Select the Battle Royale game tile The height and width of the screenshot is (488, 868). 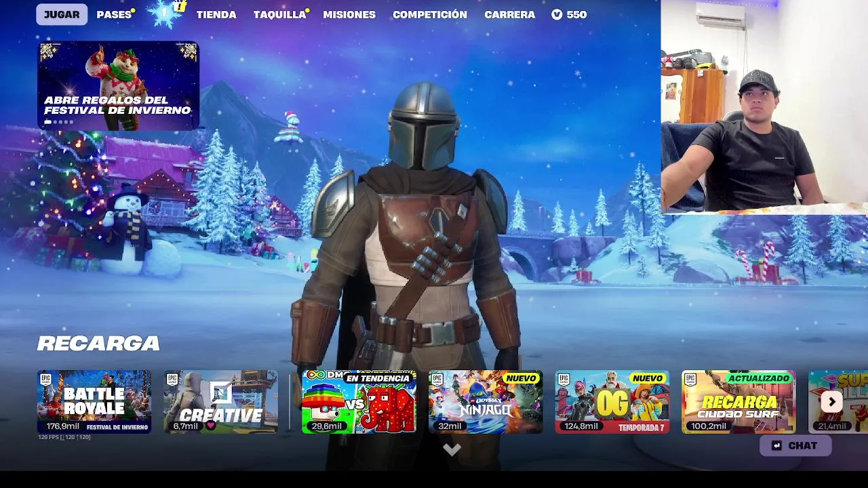tap(94, 401)
